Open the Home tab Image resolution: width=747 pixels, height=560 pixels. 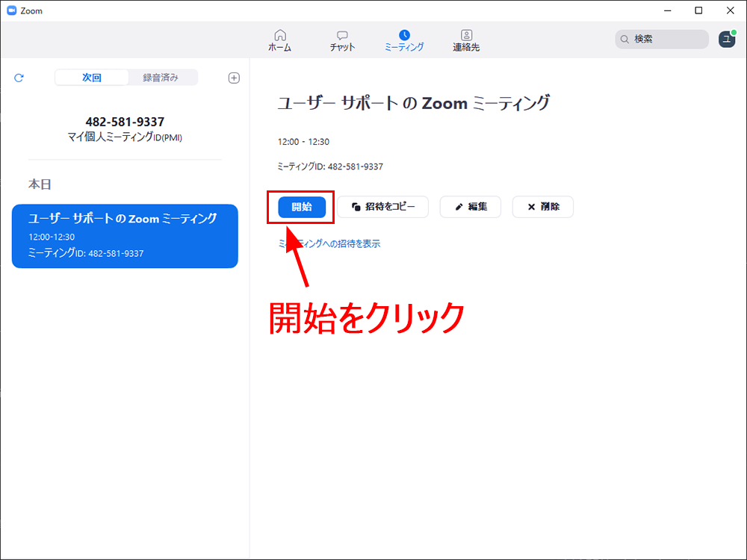click(x=280, y=40)
